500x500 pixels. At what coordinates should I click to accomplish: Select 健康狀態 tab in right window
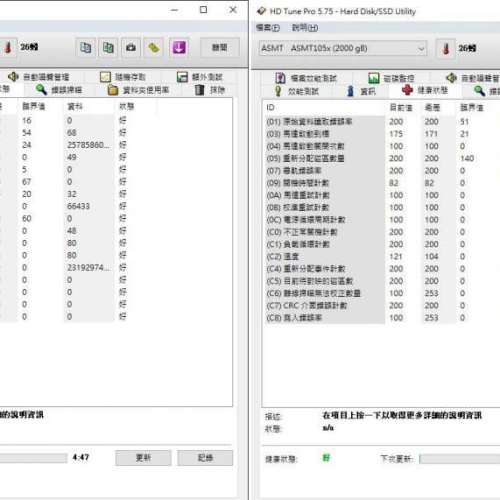(x=425, y=90)
